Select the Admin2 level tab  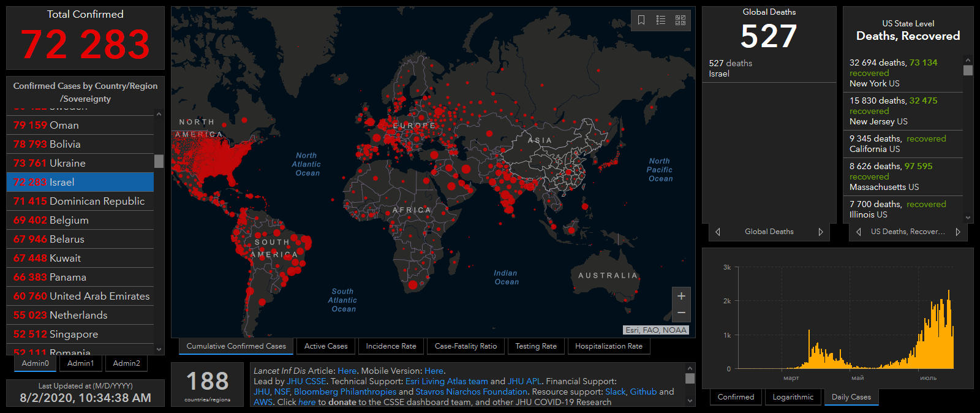click(126, 363)
